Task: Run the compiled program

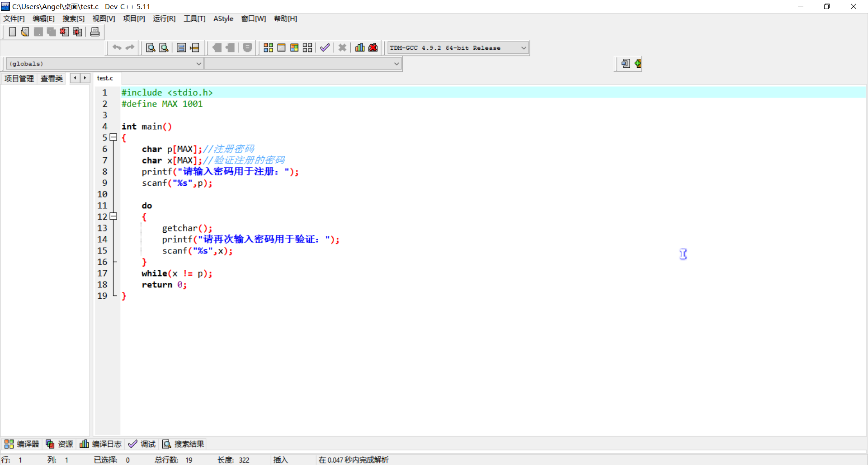Action: point(281,47)
